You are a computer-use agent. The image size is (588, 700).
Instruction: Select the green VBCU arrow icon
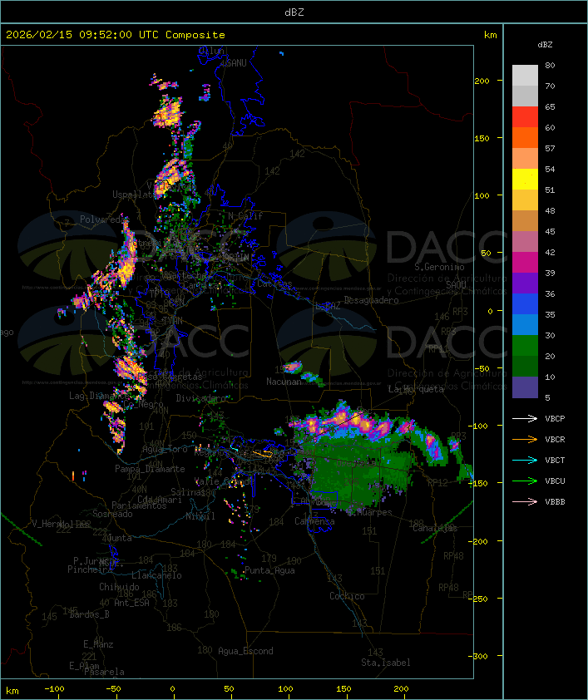[525, 481]
